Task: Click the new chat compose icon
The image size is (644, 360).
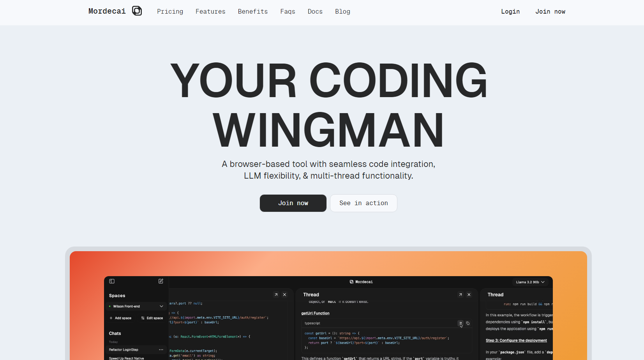Action: [161, 281]
